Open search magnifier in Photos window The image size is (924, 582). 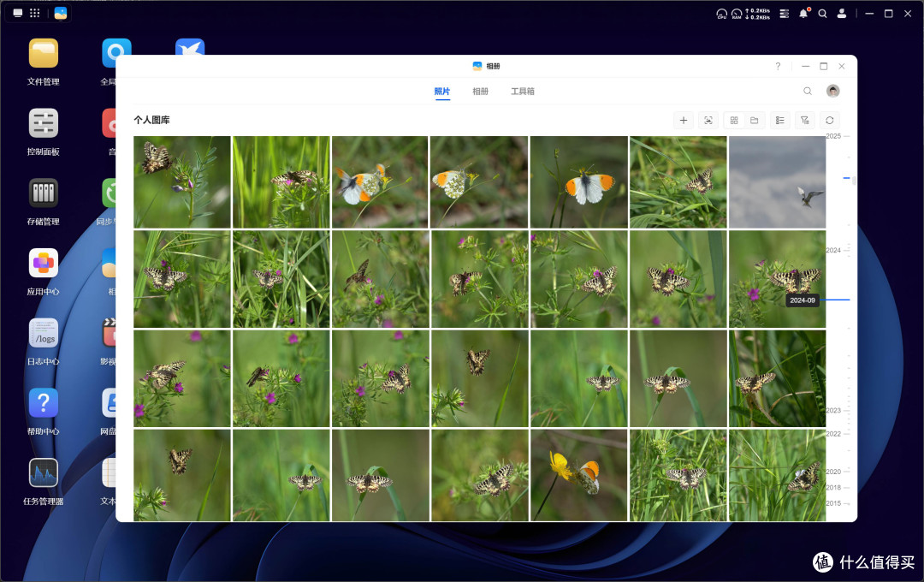tap(808, 91)
